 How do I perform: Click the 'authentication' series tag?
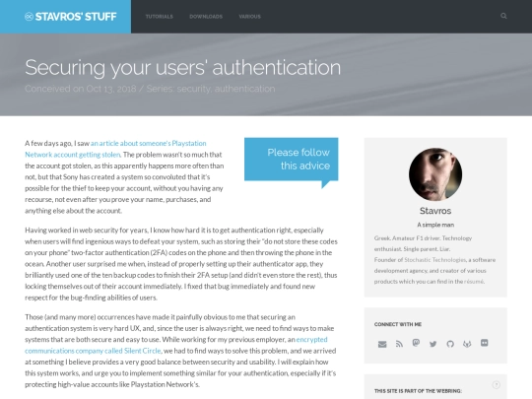[245, 89]
